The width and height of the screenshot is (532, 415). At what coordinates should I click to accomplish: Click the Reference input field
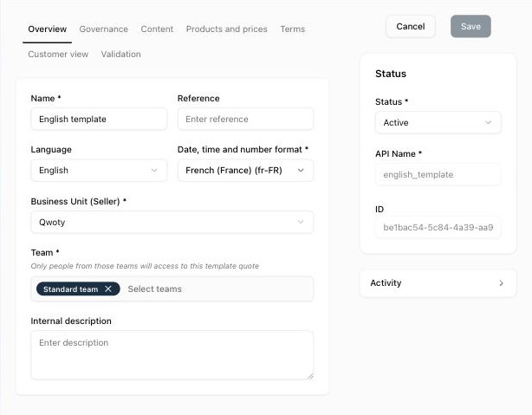[x=245, y=119]
